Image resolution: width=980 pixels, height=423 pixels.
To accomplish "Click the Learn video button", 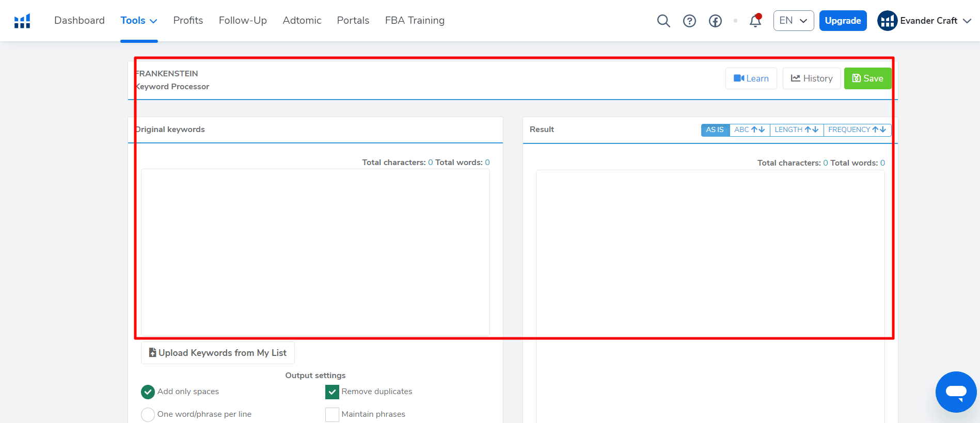I will point(751,78).
